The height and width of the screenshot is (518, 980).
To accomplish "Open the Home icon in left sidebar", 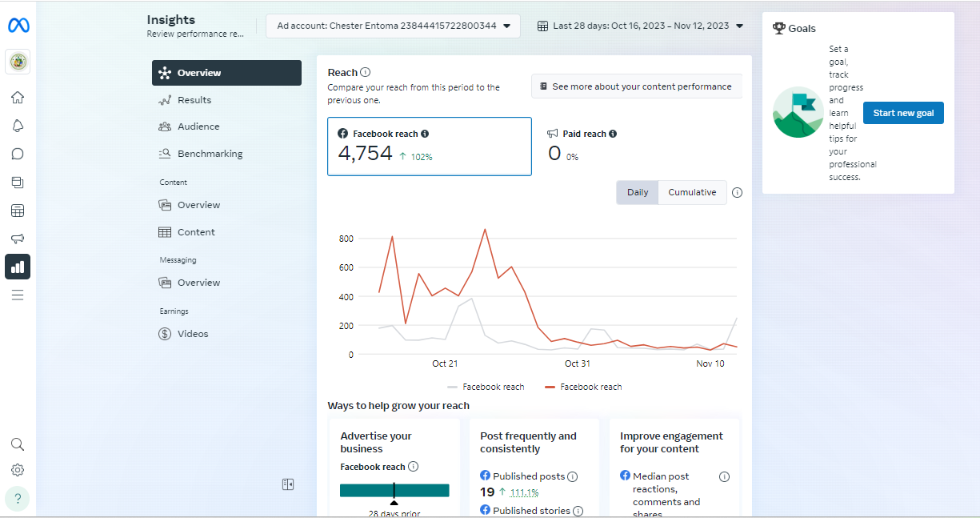I will coord(18,98).
